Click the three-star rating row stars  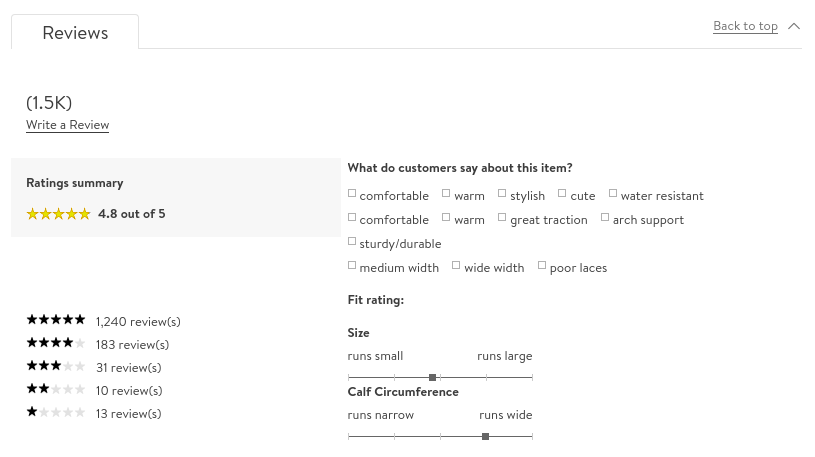56,366
